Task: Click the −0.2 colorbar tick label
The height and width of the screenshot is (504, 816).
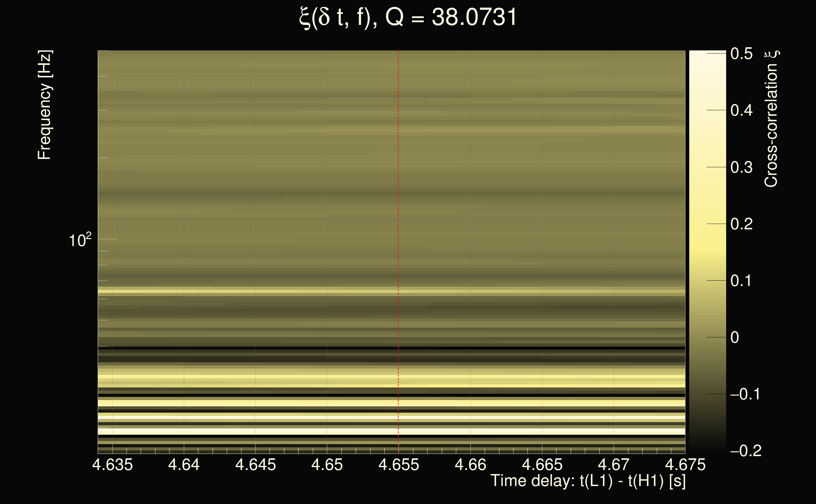Action: pos(746,451)
